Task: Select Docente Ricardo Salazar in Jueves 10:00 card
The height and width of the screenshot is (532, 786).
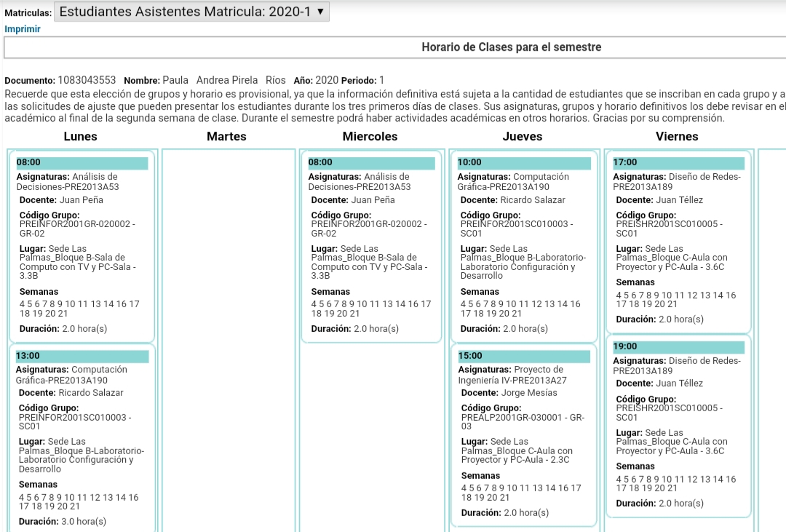Action: click(513, 200)
